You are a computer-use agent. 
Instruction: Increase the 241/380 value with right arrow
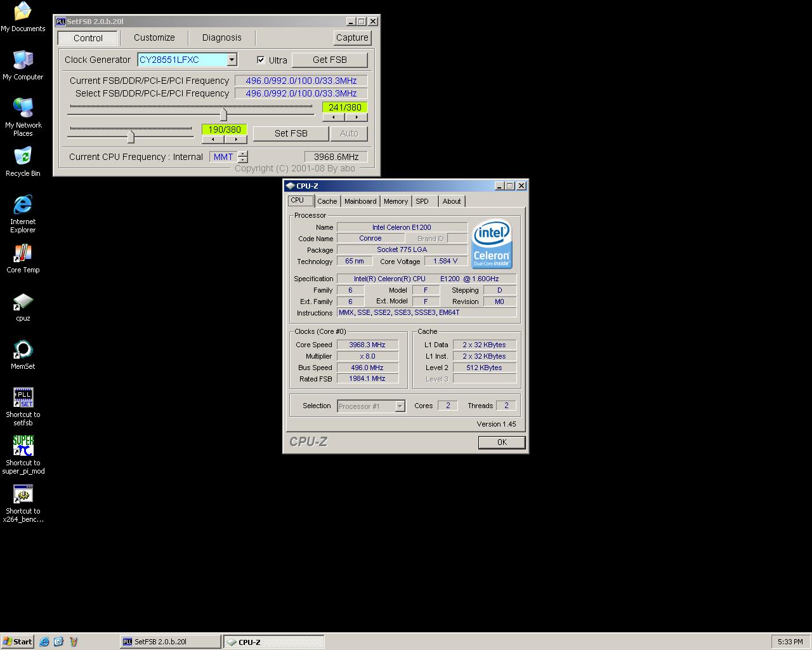(x=356, y=117)
